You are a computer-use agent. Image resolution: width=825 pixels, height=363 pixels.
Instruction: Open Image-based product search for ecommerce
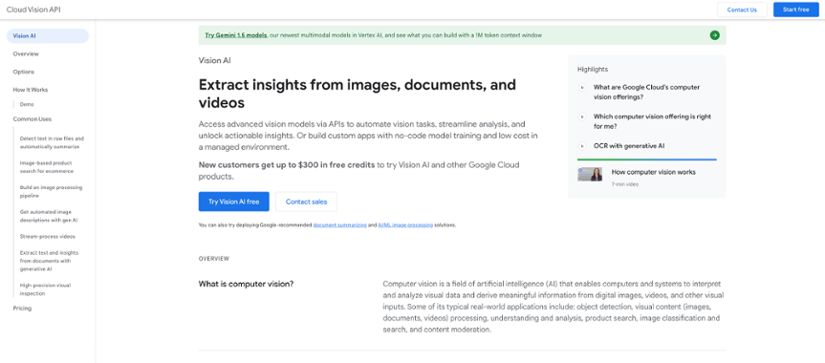coord(47,167)
